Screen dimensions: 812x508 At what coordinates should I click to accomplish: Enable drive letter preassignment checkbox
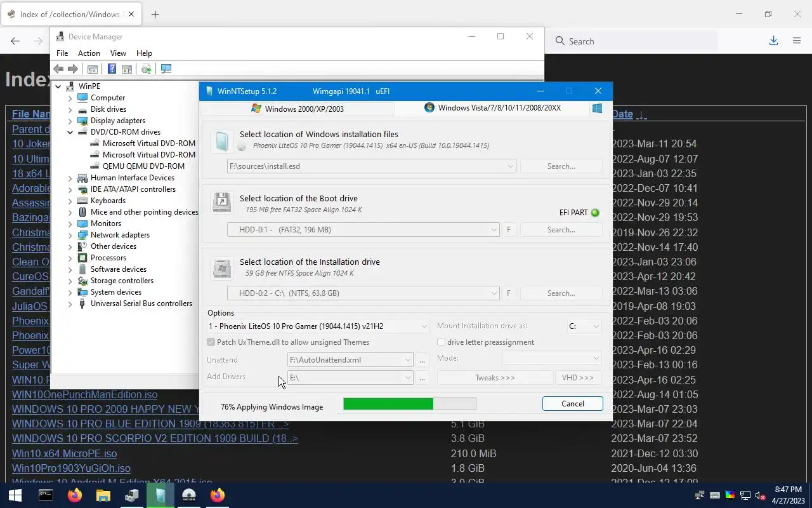tap(441, 342)
